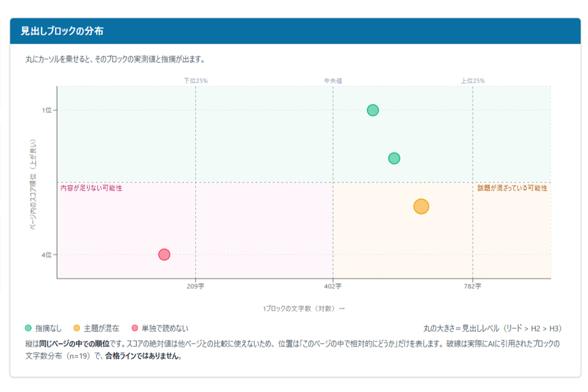
Task: Click the green bubble at rank 1位
Action: pyautogui.click(x=373, y=110)
